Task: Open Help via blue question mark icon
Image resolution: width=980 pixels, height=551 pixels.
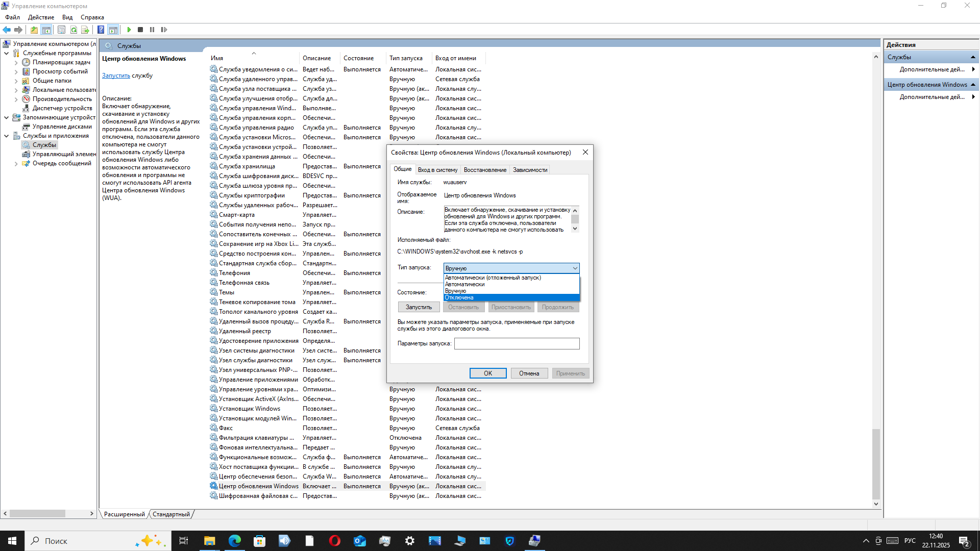Action: tap(101, 30)
